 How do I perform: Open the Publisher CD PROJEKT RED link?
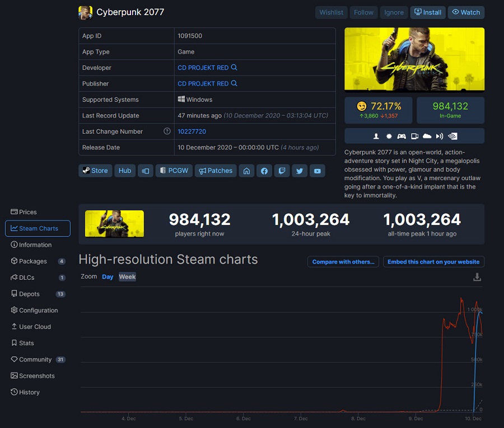[x=203, y=84]
